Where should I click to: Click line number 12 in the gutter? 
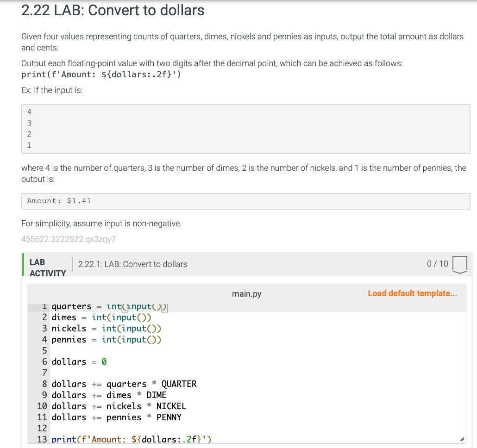[x=42, y=428]
